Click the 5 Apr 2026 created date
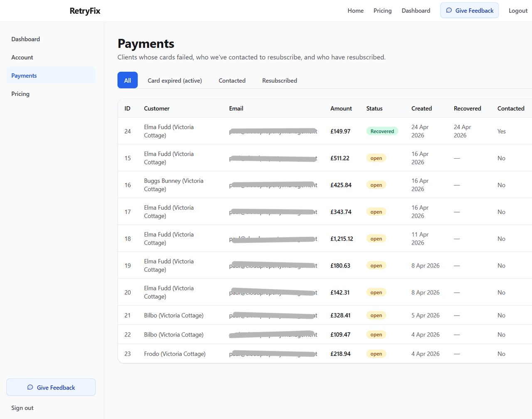The width and height of the screenshot is (532, 419). pos(425,315)
